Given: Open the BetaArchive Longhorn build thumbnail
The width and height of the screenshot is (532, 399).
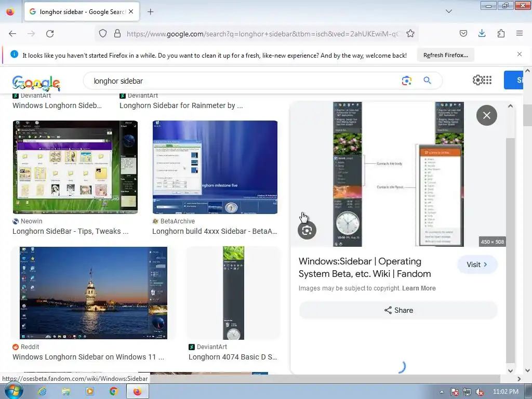Looking at the screenshot, I should coord(215,167).
